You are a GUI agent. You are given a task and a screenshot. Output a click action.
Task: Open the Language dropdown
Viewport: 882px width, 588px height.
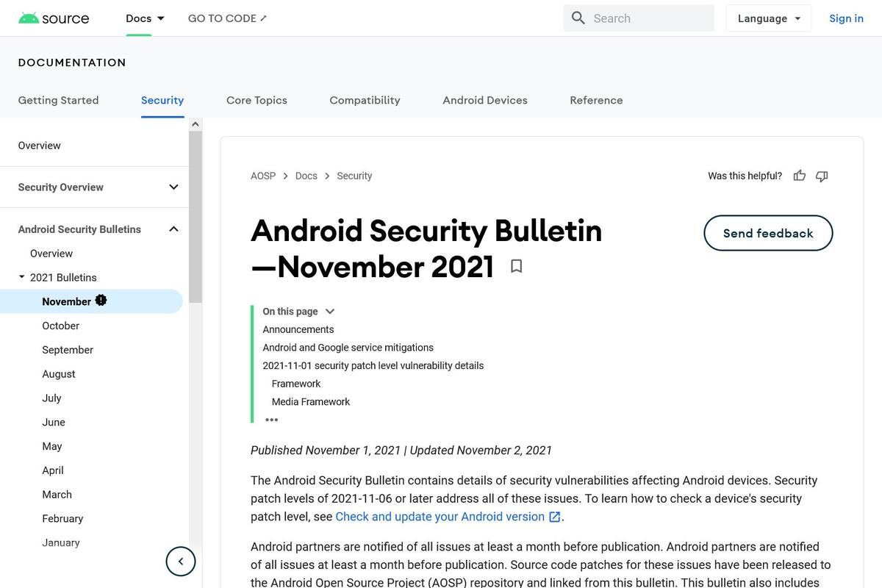pos(769,18)
